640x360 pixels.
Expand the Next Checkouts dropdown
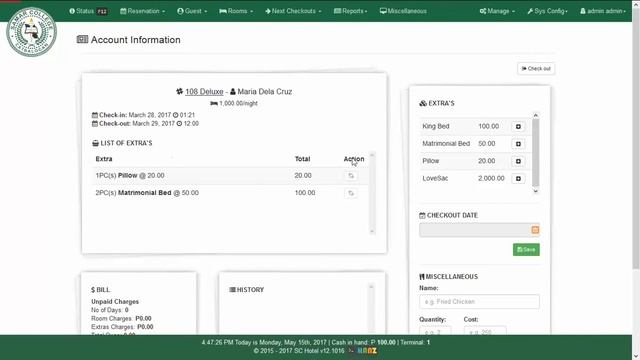pos(293,11)
